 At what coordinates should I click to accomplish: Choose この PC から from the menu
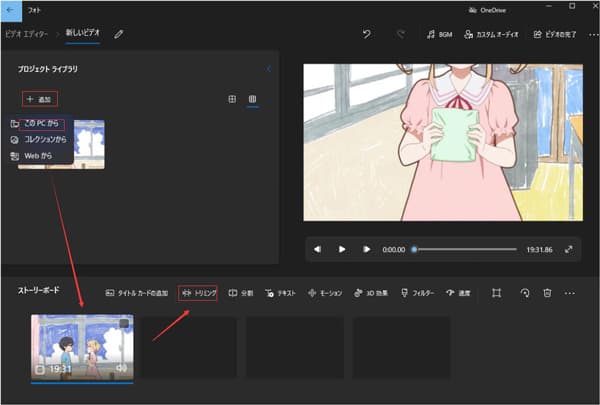point(41,123)
